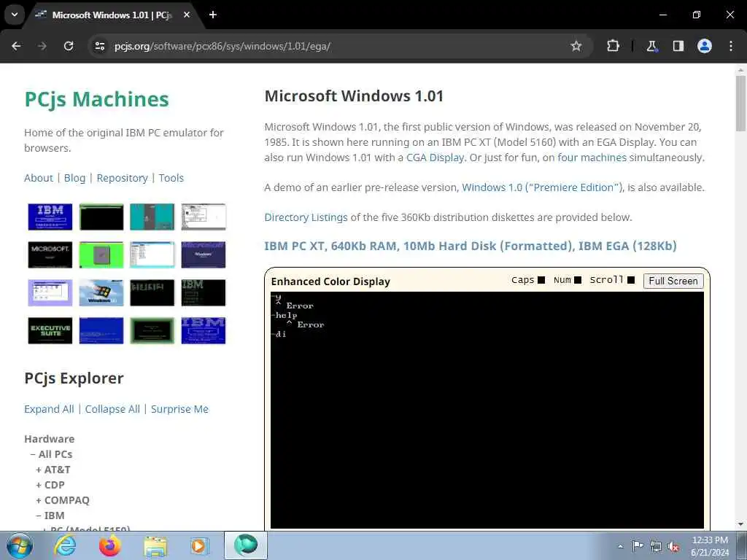Open the tab search dropdown arrow
The image size is (747, 560).
[15, 15]
